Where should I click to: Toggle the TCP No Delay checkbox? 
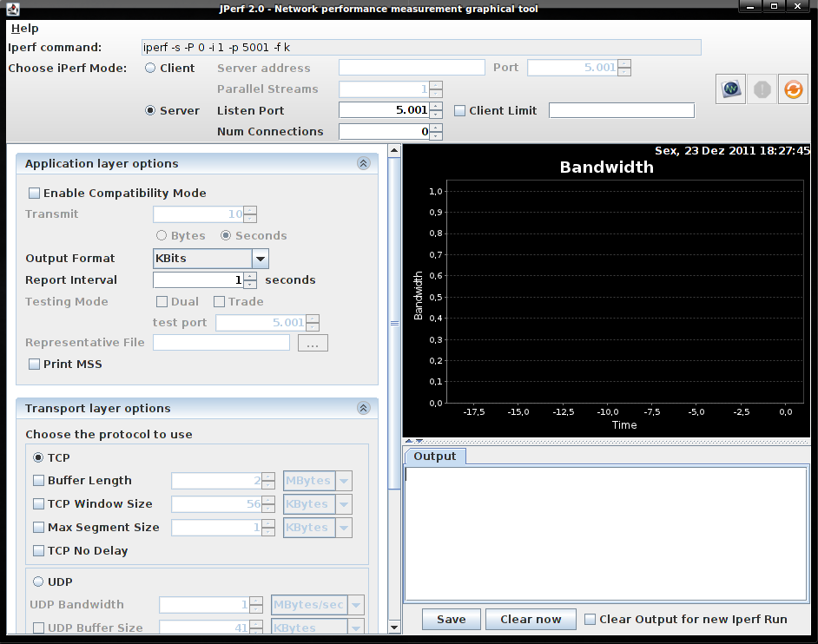(x=38, y=550)
